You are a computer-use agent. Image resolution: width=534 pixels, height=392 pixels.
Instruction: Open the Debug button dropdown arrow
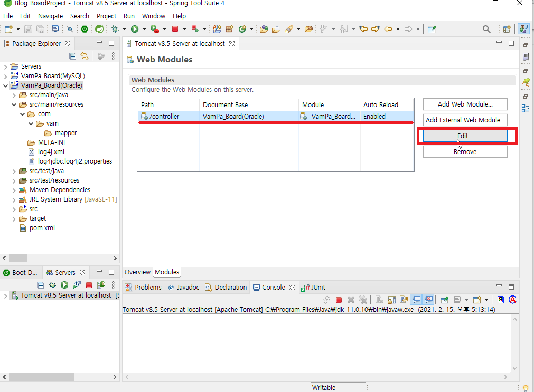pyautogui.click(x=124, y=29)
